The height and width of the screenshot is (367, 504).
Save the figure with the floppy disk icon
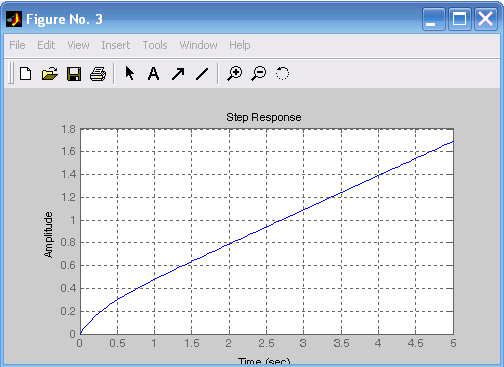click(74, 74)
